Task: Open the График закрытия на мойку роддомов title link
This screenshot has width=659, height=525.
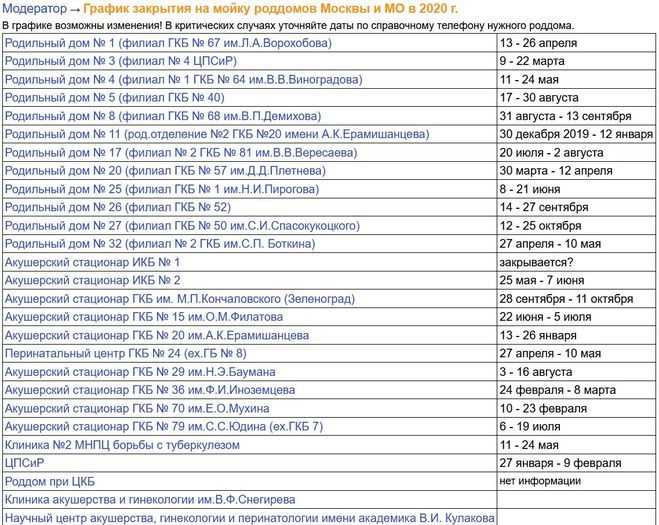Action: [270, 8]
